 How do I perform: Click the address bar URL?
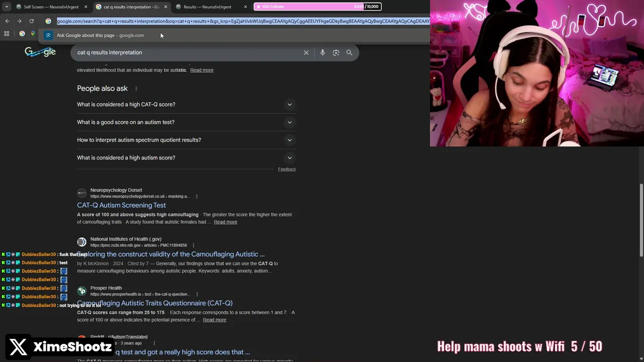tap(243, 21)
